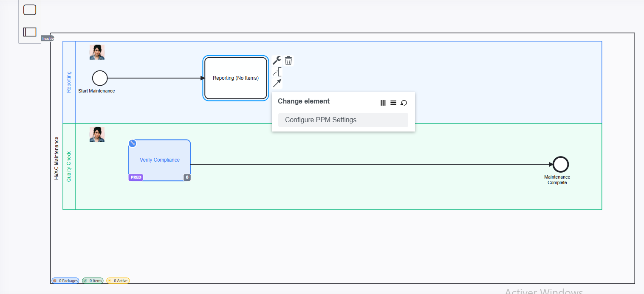Click the blue wrench badge on Verify Compliance
The image size is (644, 294).
tap(132, 143)
